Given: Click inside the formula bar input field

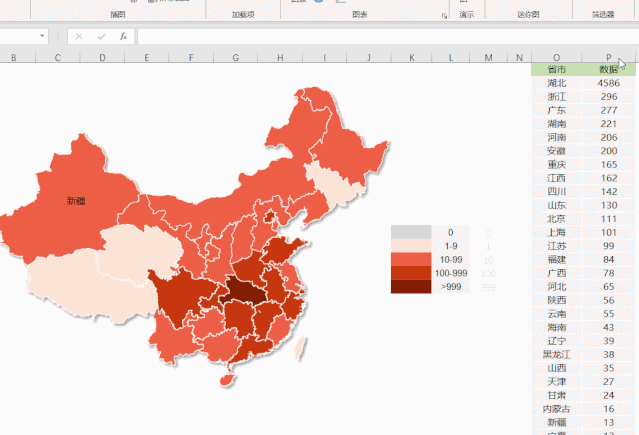Looking at the screenshot, I should pyautogui.click(x=388, y=37).
